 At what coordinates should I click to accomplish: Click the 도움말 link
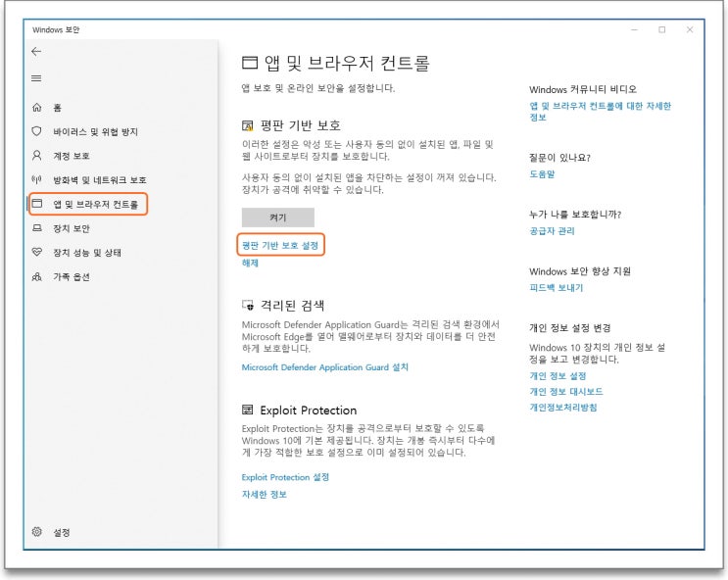tap(542, 174)
